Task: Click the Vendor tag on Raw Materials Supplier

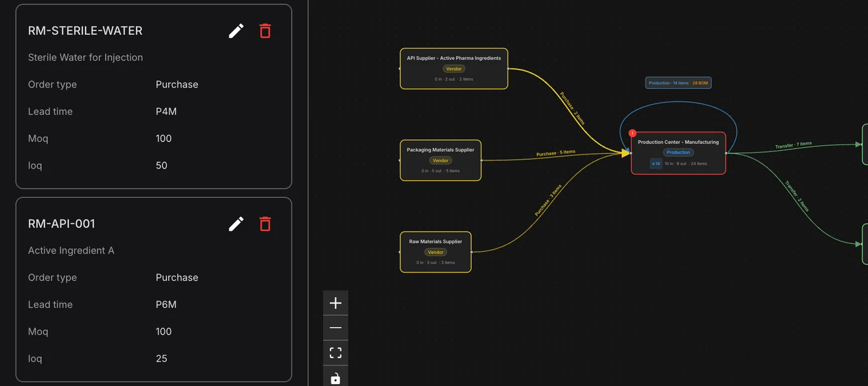Action: (436, 253)
